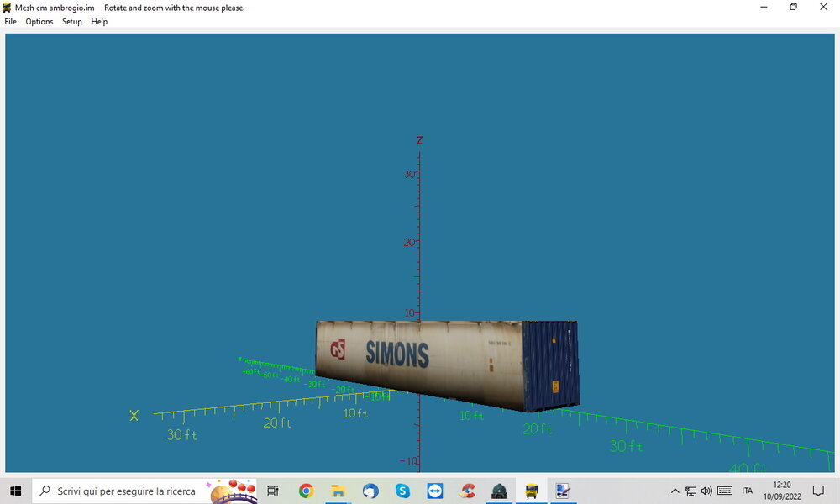Minimize the Mesh viewer window

(764, 7)
